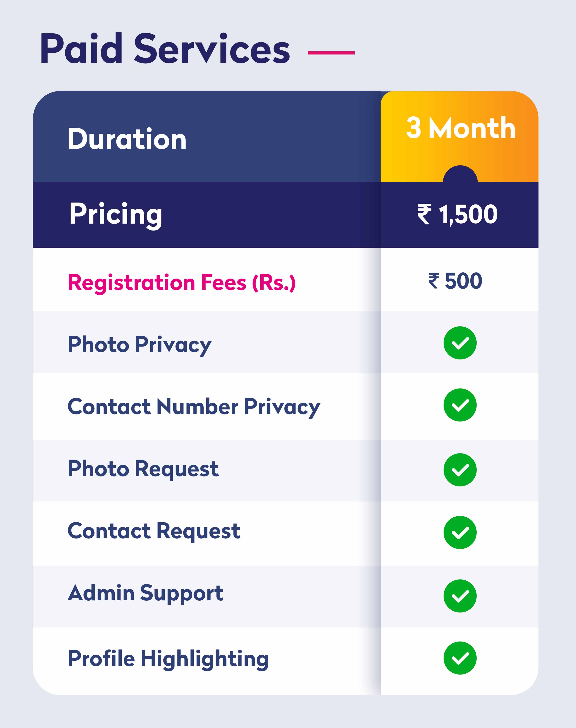The image size is (576, 728).
Task: Click the Contact Number Privacy label
Action: 194,407
